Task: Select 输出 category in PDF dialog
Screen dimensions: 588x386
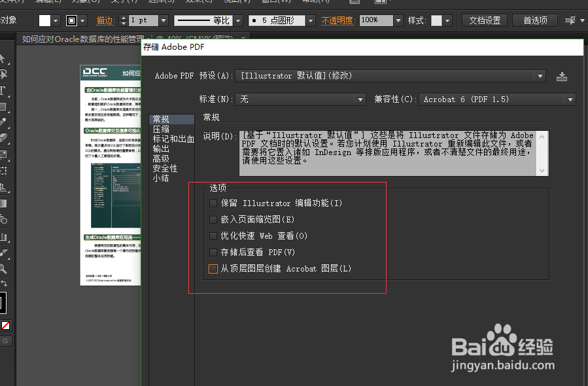Action: pos(161,149)
